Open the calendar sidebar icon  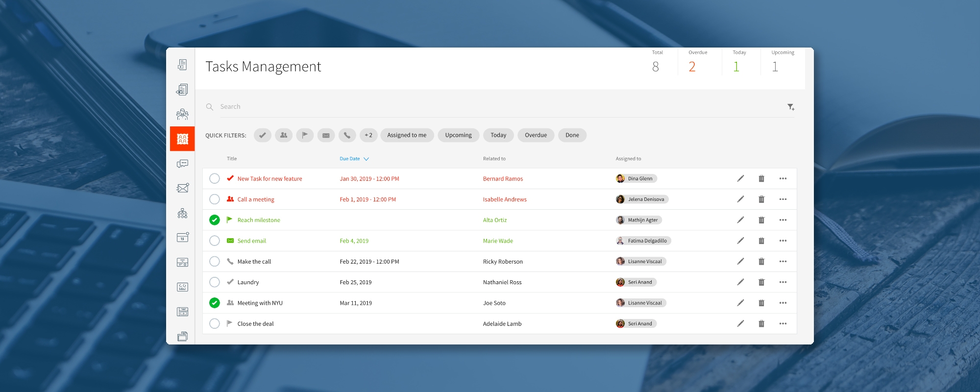tap(182, 237)
